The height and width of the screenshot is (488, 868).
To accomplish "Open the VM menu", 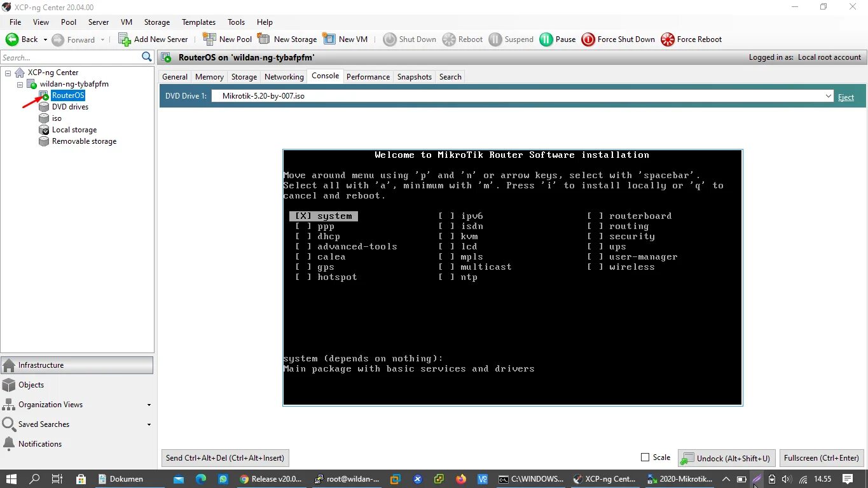I will [x=127, y=22].
